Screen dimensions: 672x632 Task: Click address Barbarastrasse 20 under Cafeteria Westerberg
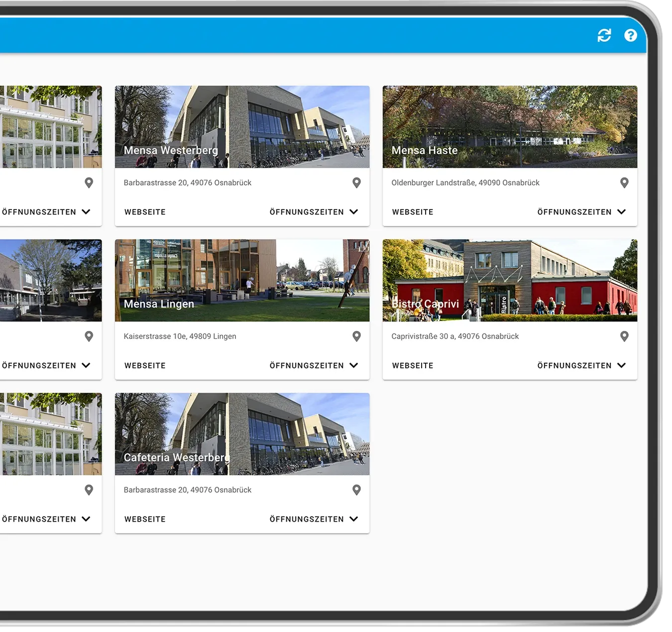coord(188,490)
